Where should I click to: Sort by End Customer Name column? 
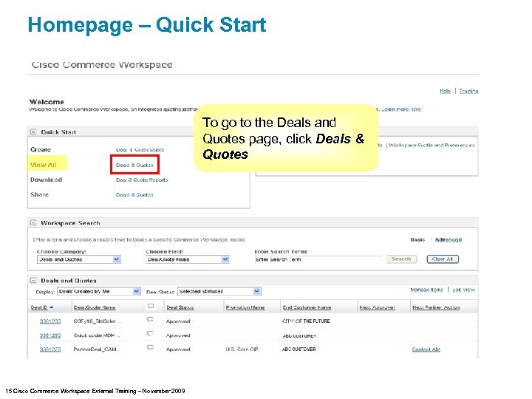(x=307, y=307)
